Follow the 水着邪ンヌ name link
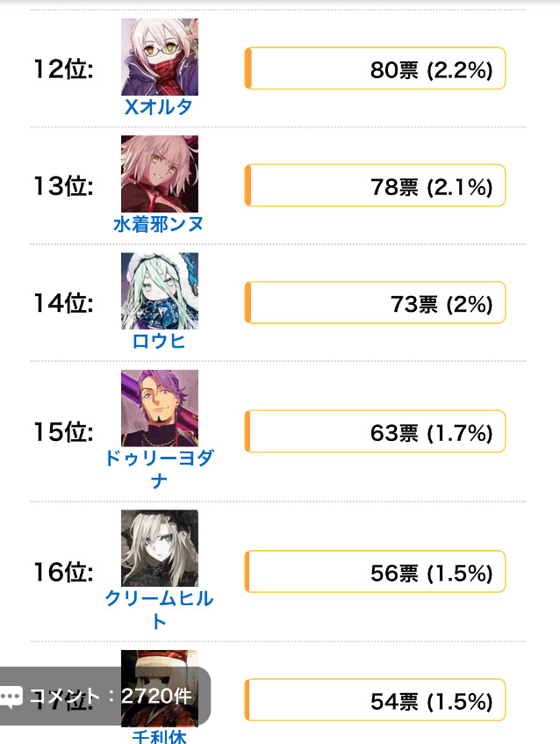Viewport: 560px width, 744px height. pyautogui.click(x=159, y=224)
